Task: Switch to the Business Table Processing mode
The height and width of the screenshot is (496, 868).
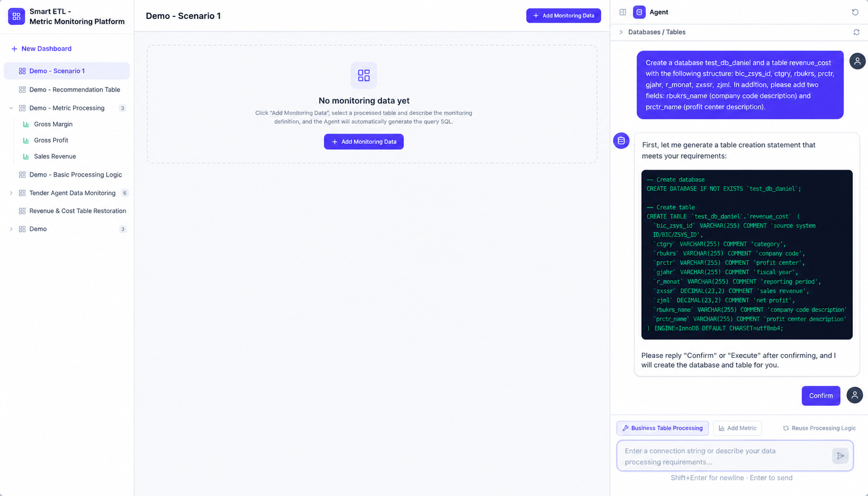Action: (x=662, y=428)
